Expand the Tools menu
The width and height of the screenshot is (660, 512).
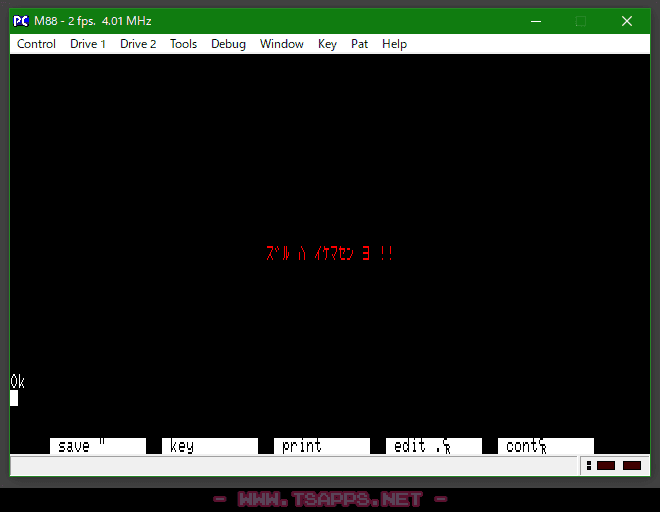183,44
